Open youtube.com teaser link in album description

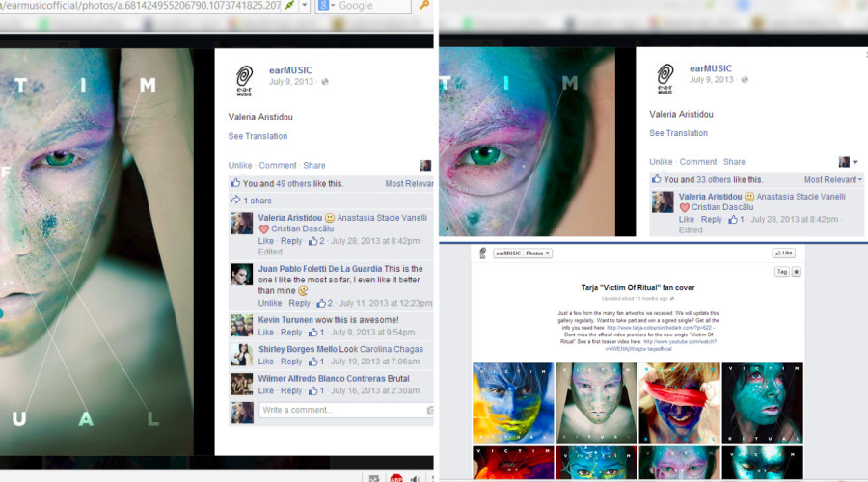click(680, 342)
